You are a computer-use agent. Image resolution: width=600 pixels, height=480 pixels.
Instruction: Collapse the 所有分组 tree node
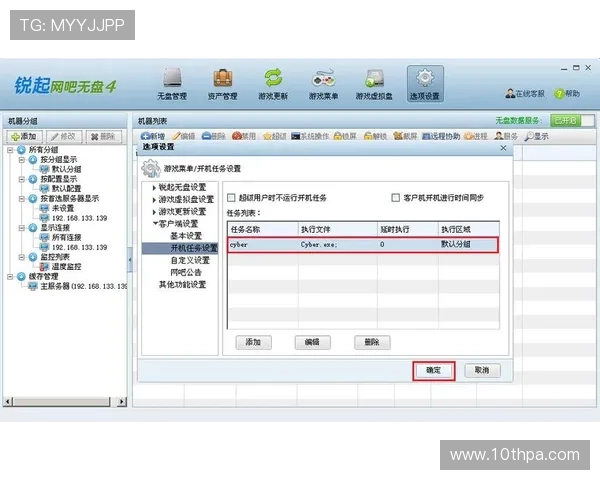tap(10, 150)
